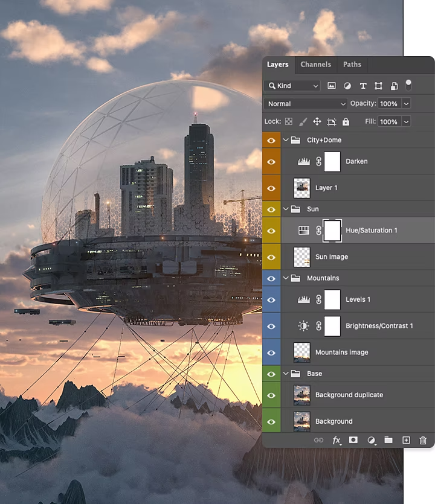Open the Normal blend mode dropdown

(307, 104)
